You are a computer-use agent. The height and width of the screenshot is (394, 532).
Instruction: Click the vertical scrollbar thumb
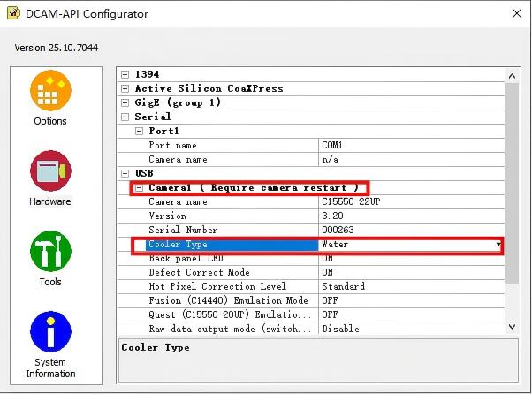click(x=512, y=183)
